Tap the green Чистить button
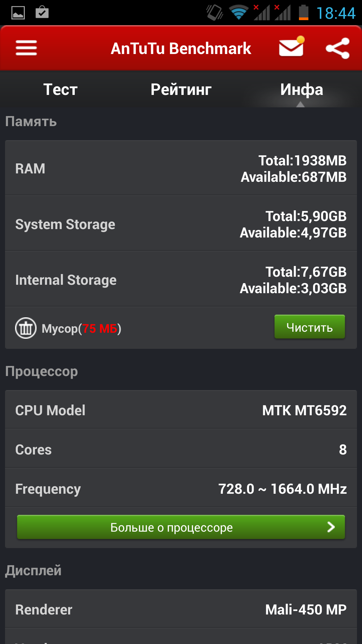Viewport: 362px width, 644px height. (x=310, y=327)
